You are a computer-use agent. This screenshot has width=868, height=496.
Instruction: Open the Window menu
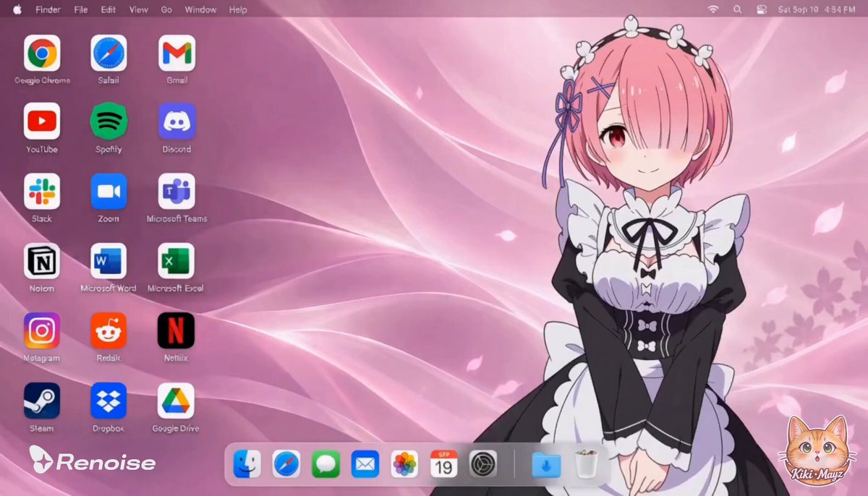(201, 9)
